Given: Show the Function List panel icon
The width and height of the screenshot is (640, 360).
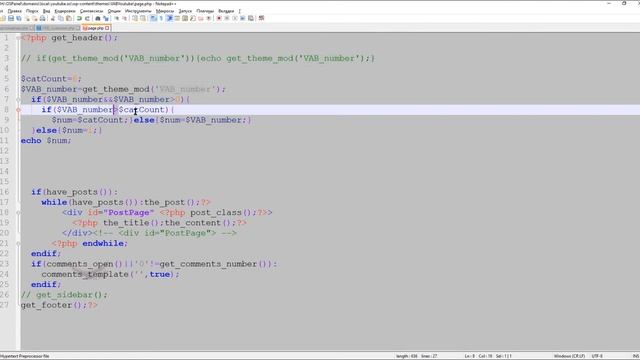Looking at the screenshot, I should 193,18.
